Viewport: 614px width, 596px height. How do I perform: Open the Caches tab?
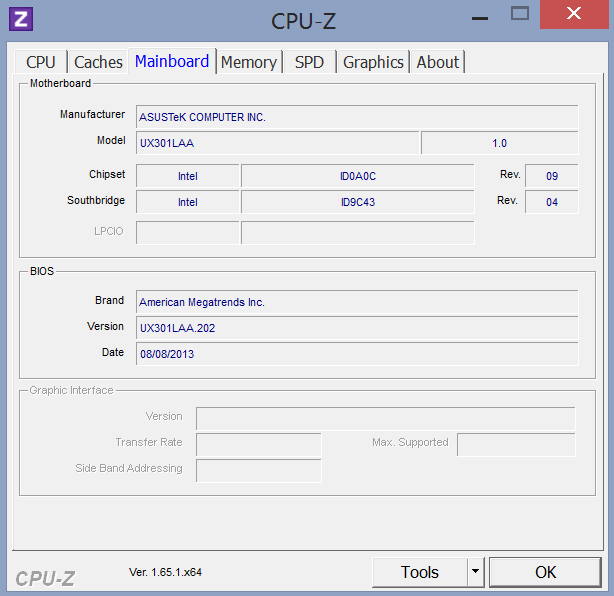tap(98, 62)
